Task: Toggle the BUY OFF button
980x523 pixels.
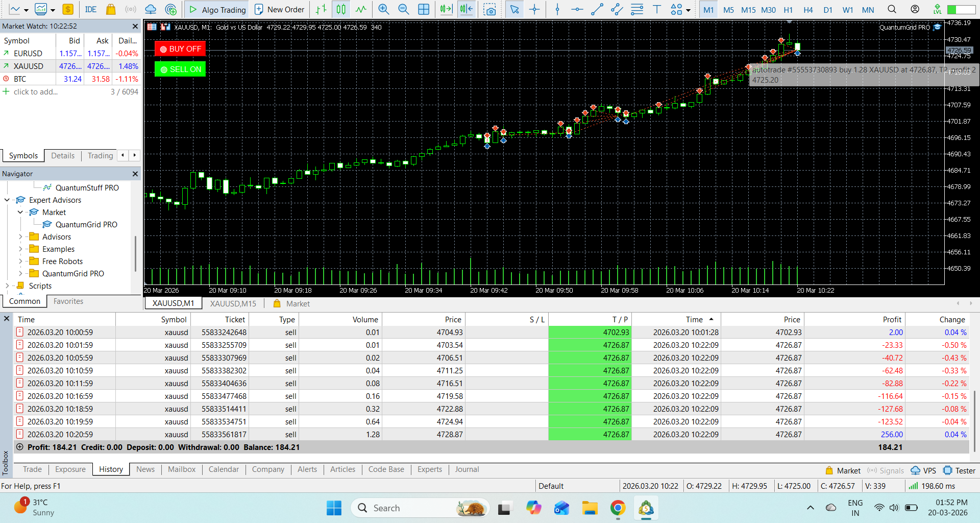Action: pos(180,49)
